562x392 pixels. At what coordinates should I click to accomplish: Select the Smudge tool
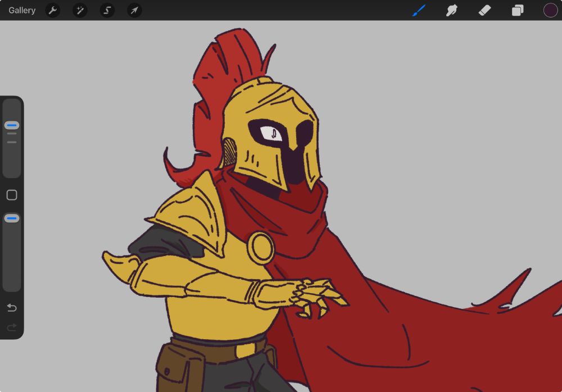(452, 11)
